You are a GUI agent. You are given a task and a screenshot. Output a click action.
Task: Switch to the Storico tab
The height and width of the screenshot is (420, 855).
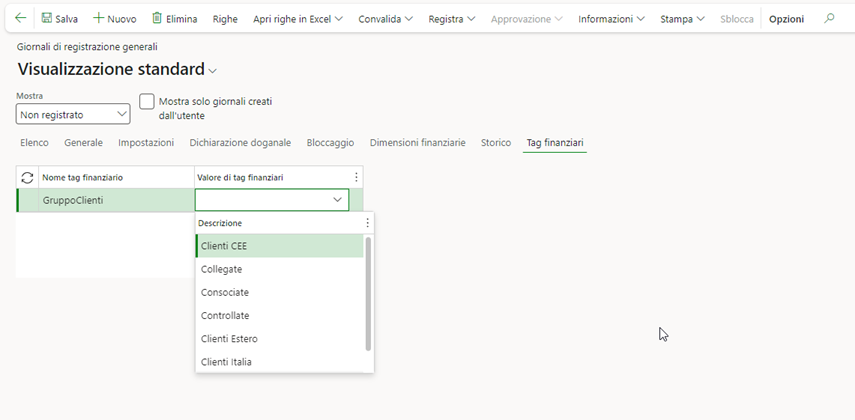[496, 142]
